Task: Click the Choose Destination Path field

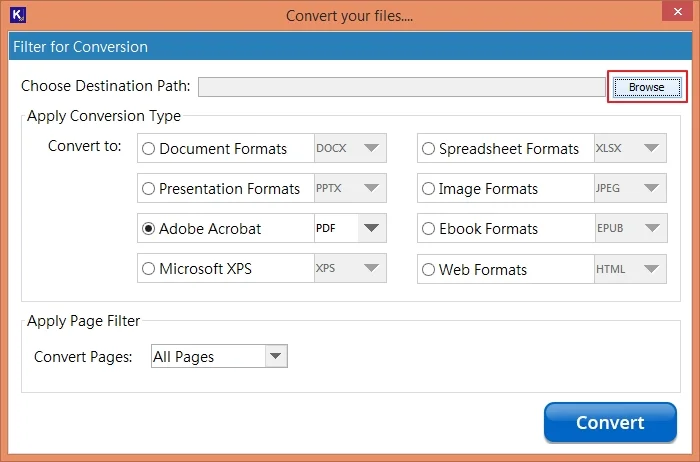Action: [x=402, y=87]
